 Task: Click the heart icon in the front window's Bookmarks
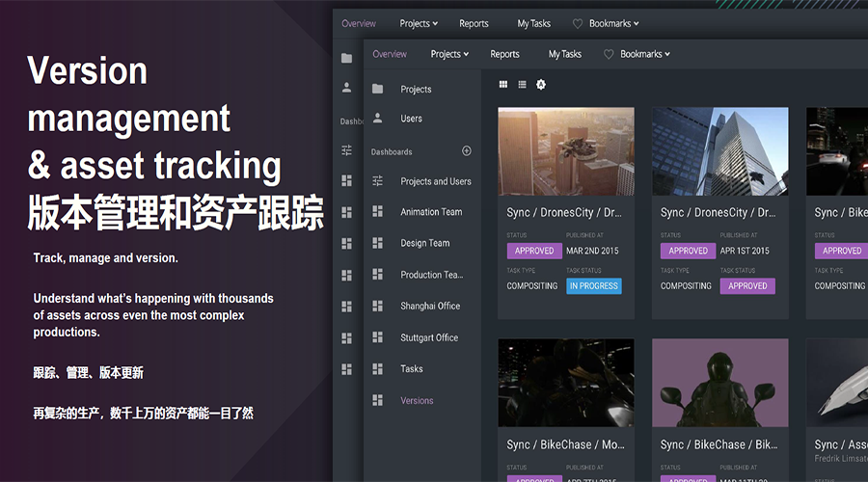point(609,54)
